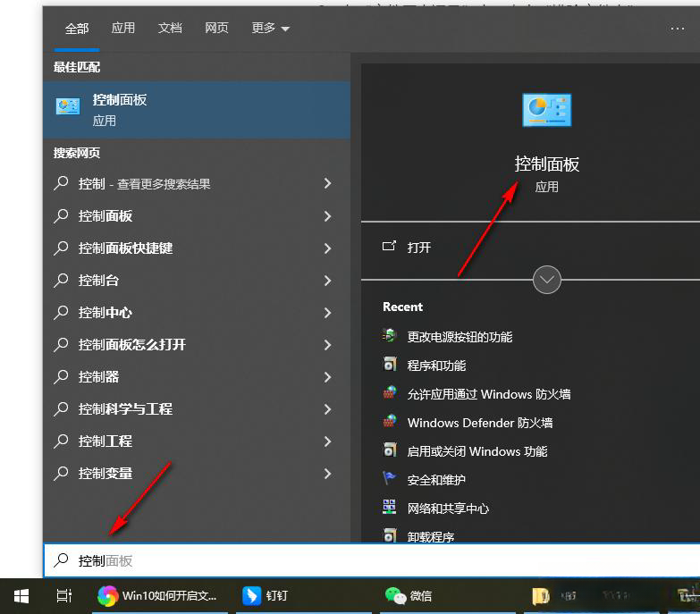Image resolution: width=700 pixels, height=614 pixels.
Task: Open recent item 网络和共享中心
Action: pos(448,509)
